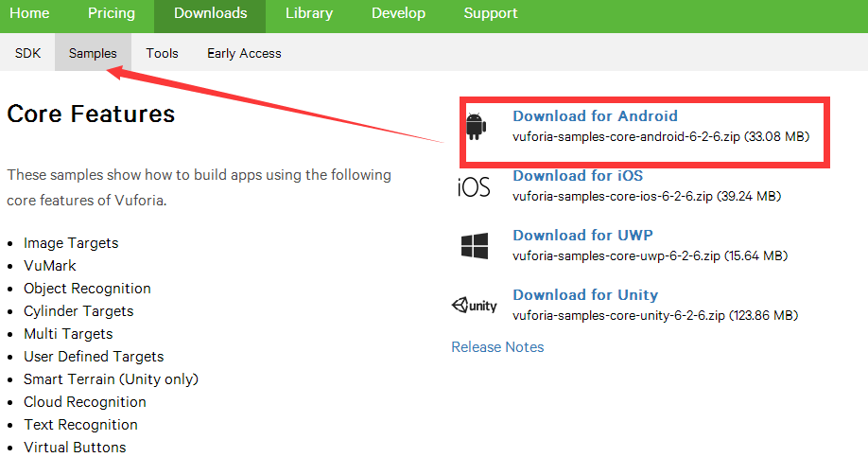Click the Cloud Recognition list item
The height and width of the screenshot is (475, 868).
(x=85, y=402)
